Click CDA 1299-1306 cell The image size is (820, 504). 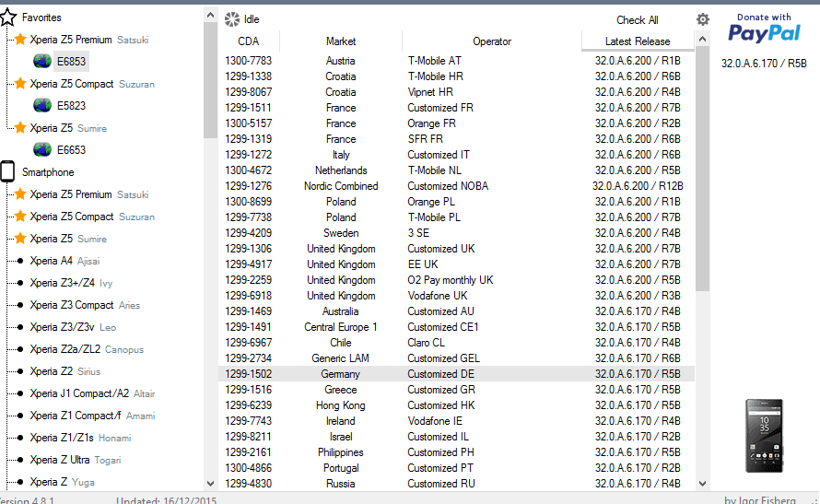(x=249, y=249)
